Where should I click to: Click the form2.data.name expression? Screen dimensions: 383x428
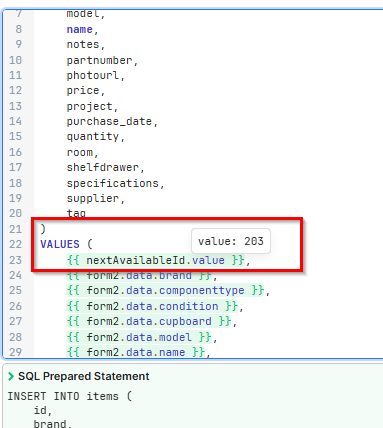136,352
